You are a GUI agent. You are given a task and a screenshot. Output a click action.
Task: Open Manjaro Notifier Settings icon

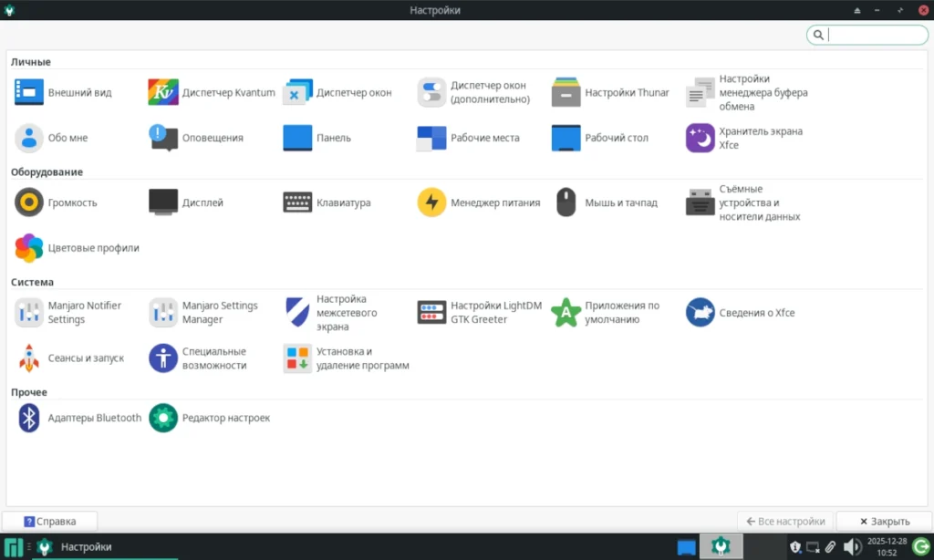[x=28, y=312]
